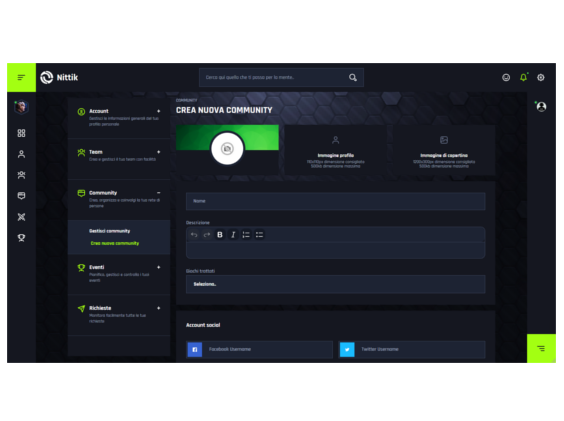Image resolution: width=564 pixels, height=421 pixels.
Task: Select Gestisci community submenu item
Action: coord(110,231)
